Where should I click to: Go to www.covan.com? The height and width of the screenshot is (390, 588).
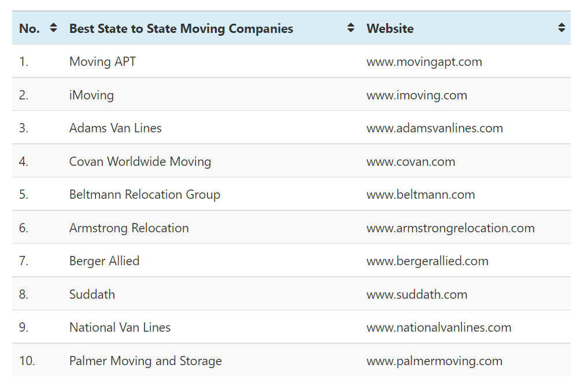[x=411, y=162]
